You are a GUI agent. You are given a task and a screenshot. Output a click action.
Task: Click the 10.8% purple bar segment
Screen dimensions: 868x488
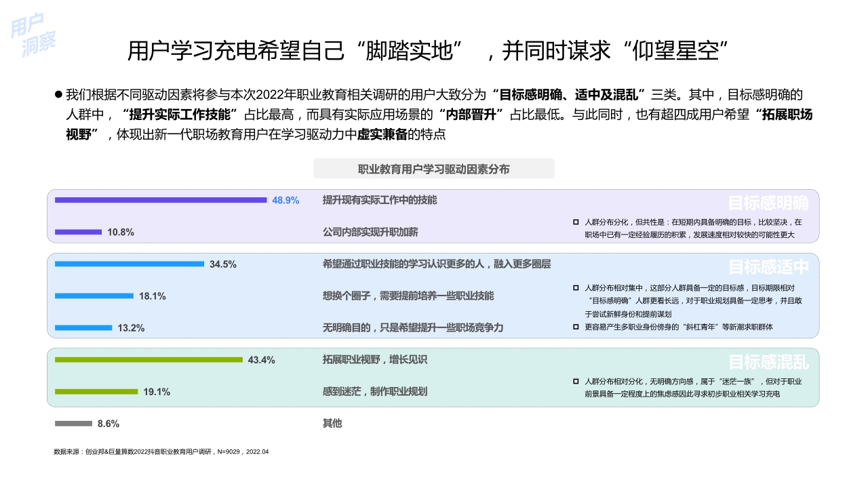78,230
